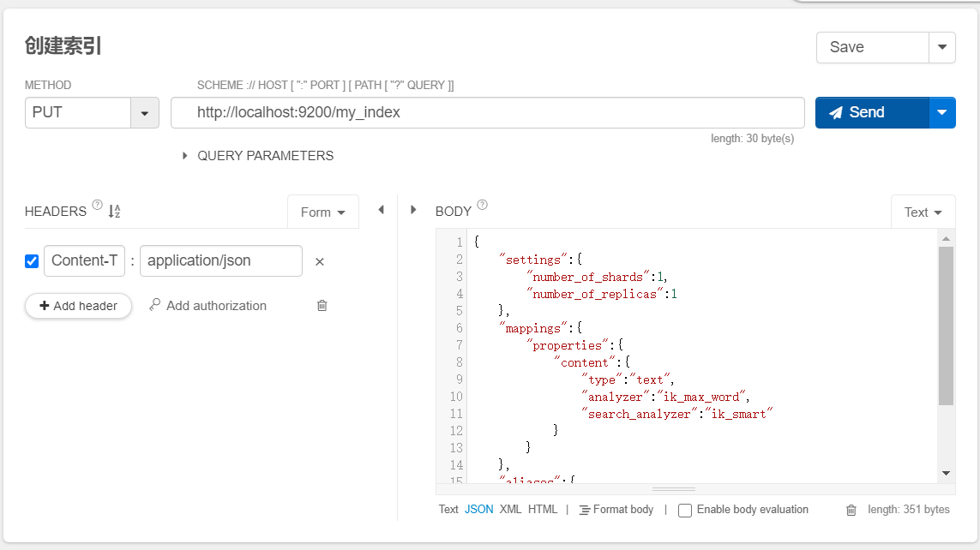Screen dimensions: 980x550
Task: Remove the Content-Type header with X icon
Action: [320, 261]
